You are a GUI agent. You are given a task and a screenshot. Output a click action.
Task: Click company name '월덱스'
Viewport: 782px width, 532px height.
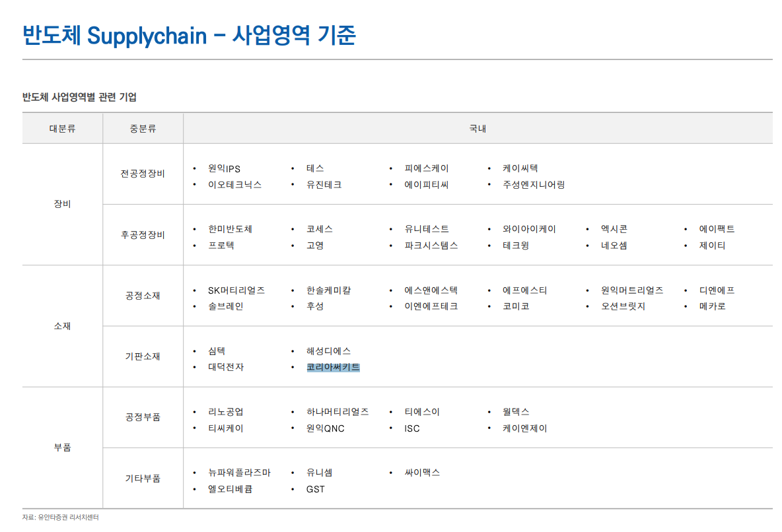516,412
